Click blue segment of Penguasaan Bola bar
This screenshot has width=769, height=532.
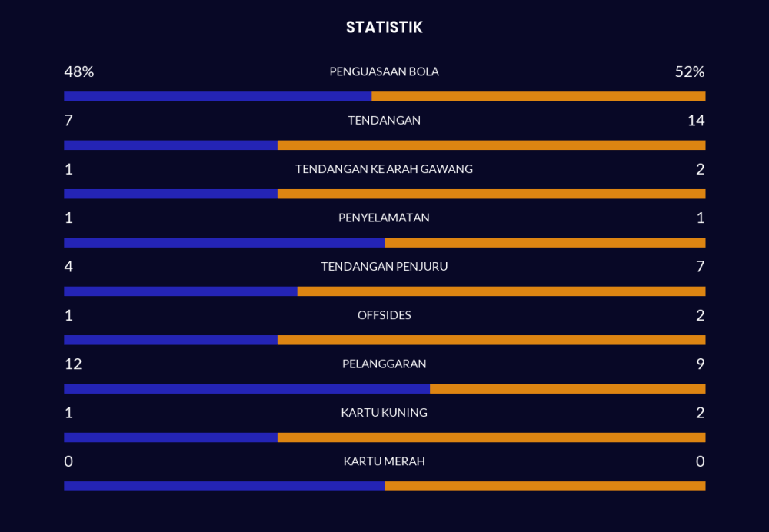(218, 97)
